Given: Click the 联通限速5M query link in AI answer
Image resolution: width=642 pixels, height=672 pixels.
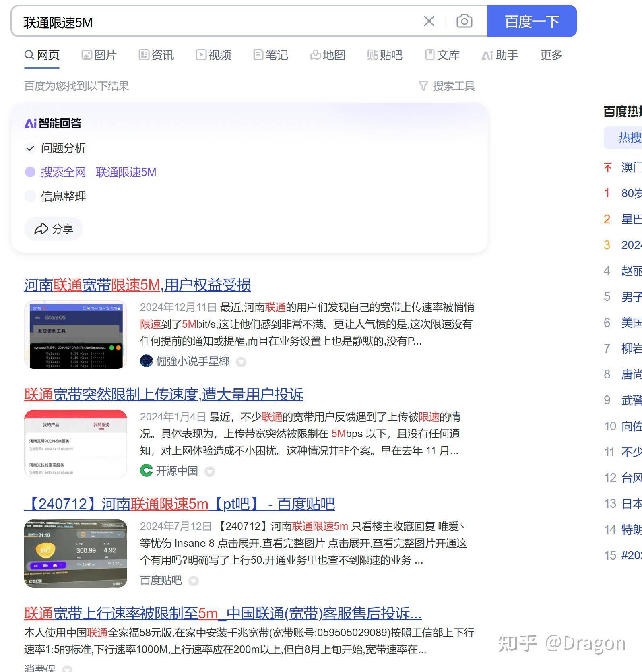Looking at the screenshot, I should click(x=126, y=172).
